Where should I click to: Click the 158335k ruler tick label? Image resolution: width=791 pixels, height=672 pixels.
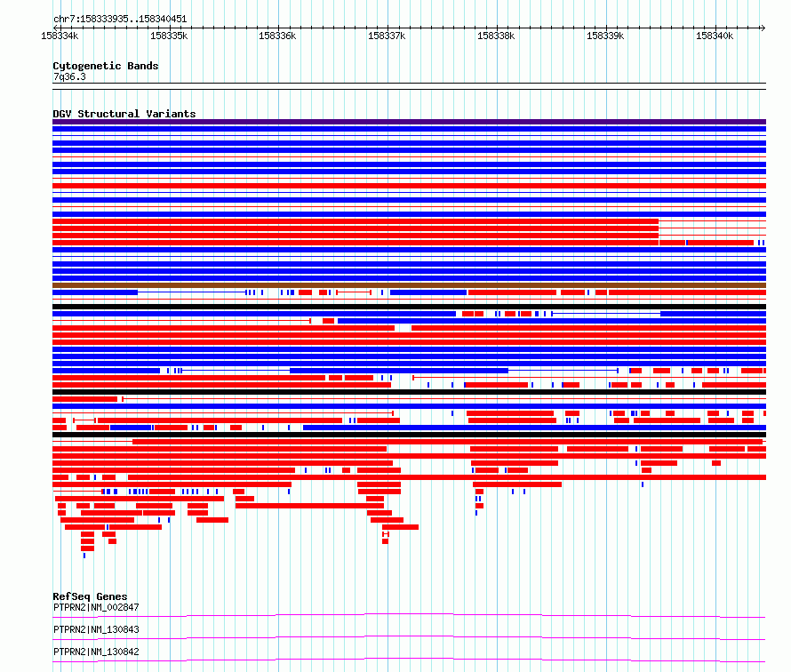[169, 36]
